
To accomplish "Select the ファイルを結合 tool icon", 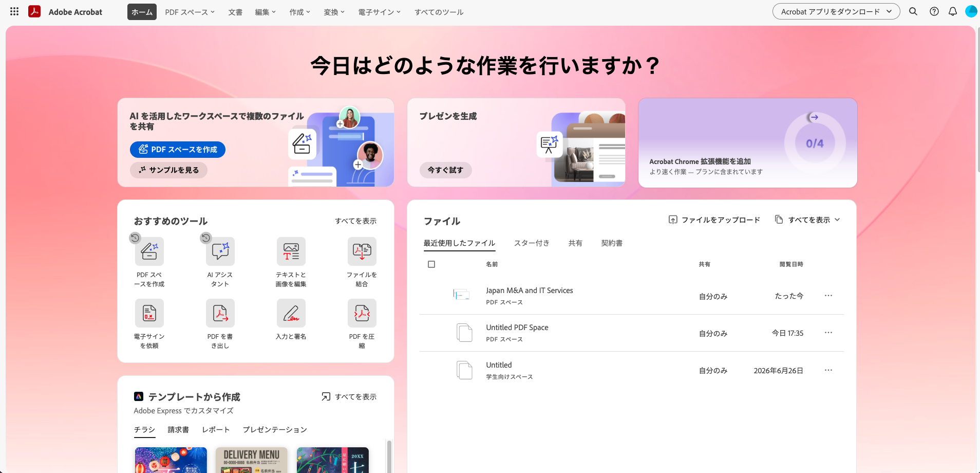I will pyautogui.click(x=362, y=251).
